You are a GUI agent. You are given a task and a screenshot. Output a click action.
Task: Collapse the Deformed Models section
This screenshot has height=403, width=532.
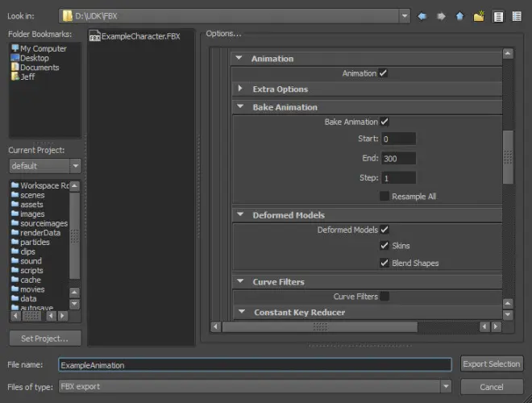point(240,214)
